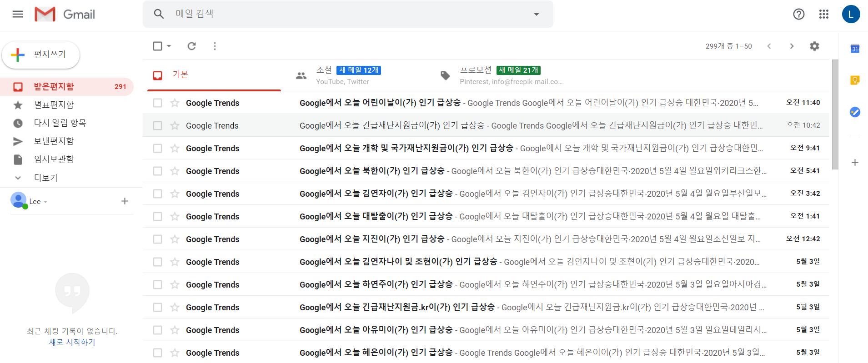Get add-ons plus icon in side panel

(x=855, y=162)
